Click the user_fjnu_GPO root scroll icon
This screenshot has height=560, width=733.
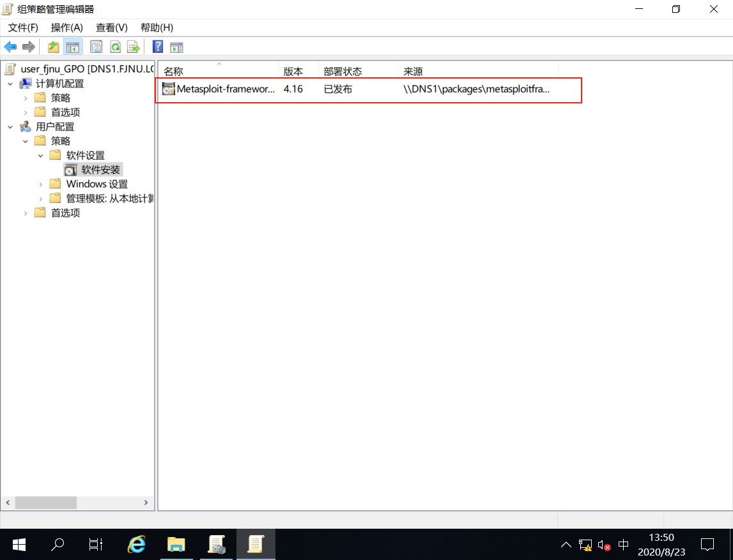point(10,69)
